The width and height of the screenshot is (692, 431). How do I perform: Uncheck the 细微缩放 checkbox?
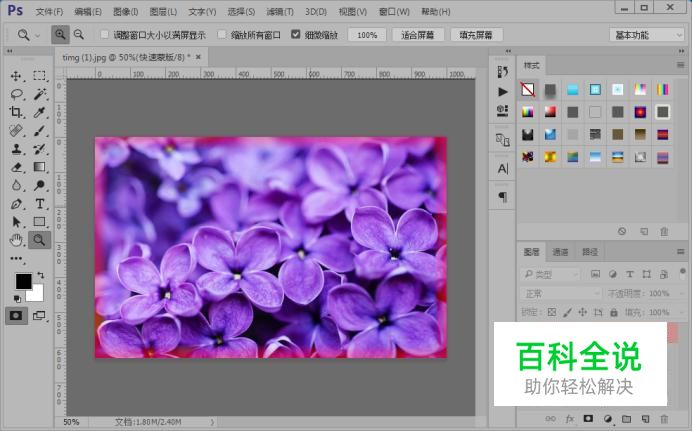tap(296, 34)
